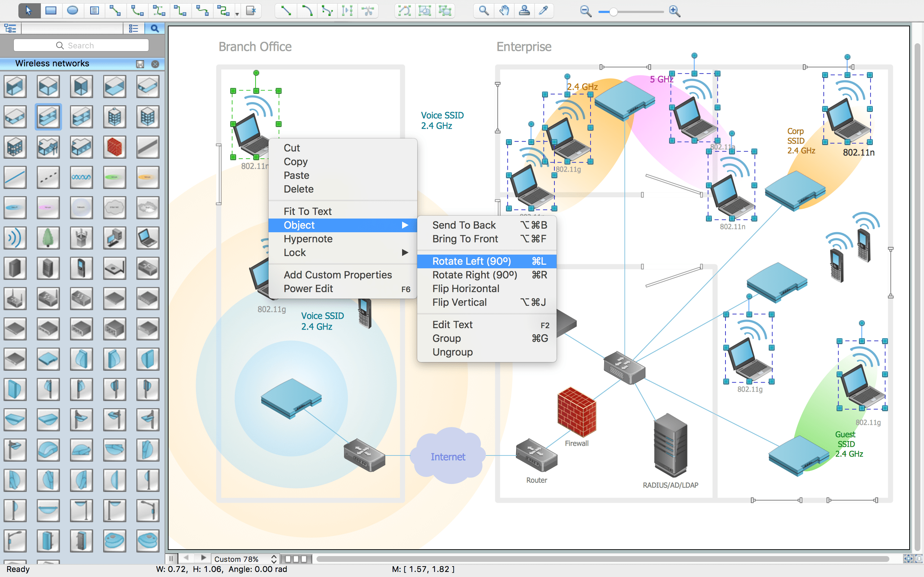The image size is (924, 577).
Task: Close the Wireless networks library
Action: (x=155, y=64)
